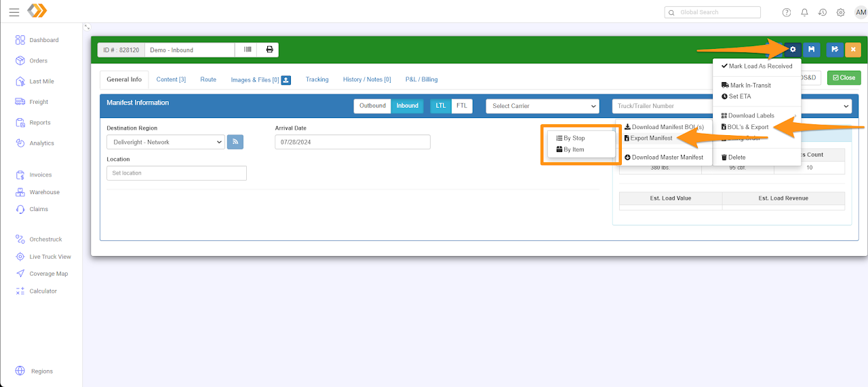Click the Coverage Map arrow icon
Screen dimensions: 868x387
[20, 274]
